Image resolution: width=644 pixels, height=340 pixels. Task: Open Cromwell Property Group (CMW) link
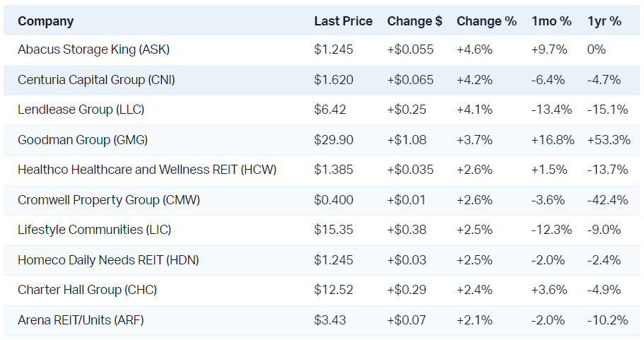click(109, 200)
